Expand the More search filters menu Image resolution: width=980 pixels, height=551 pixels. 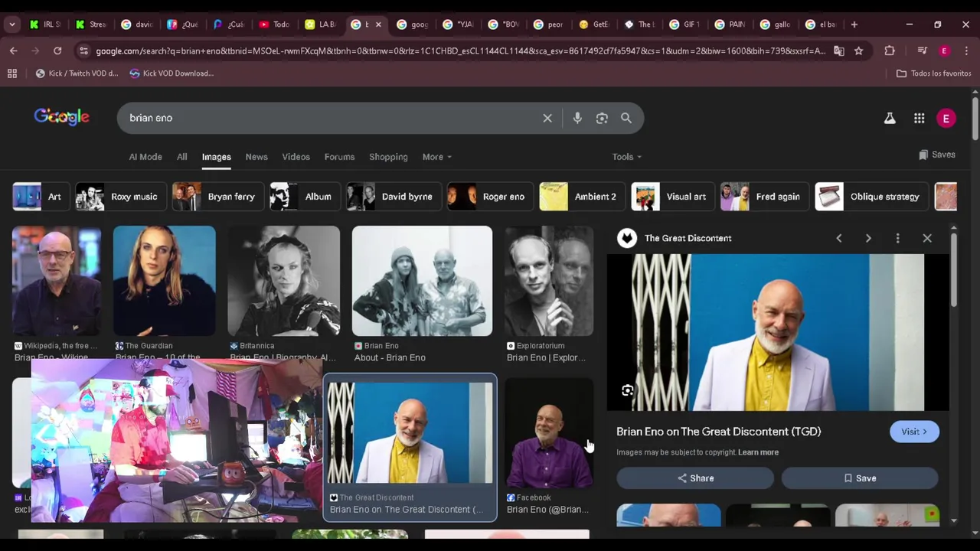click(436, 157)
